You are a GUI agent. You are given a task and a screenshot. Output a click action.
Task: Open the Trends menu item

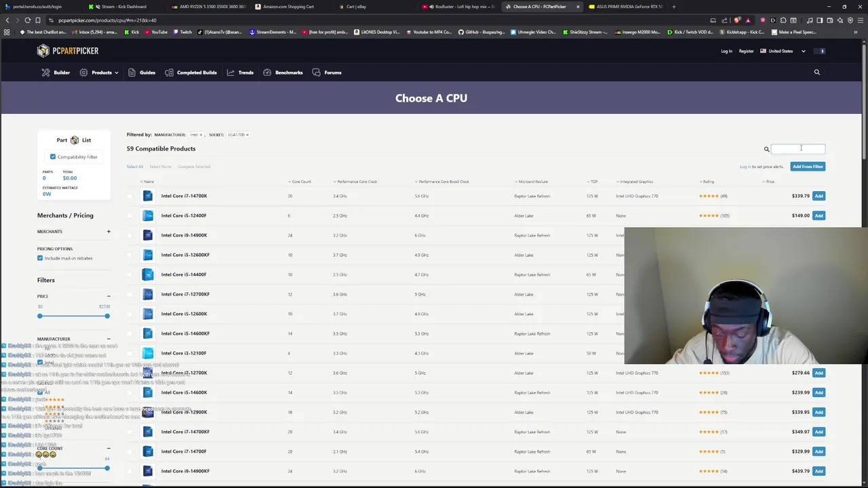point(240,73)
